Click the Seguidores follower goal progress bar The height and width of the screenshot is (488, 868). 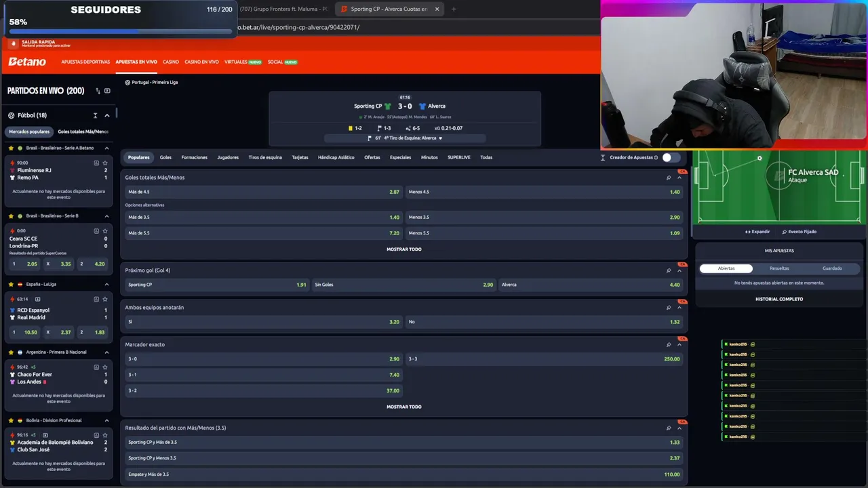click(x=120, y=31)
